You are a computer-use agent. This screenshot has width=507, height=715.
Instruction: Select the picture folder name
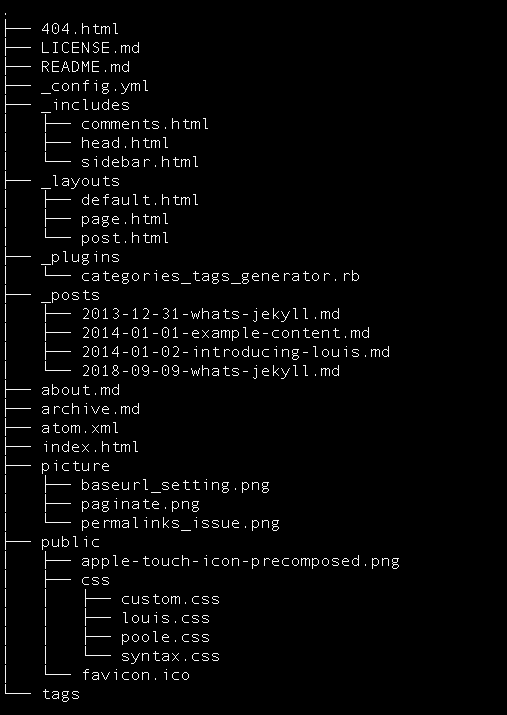pos(76,466)
